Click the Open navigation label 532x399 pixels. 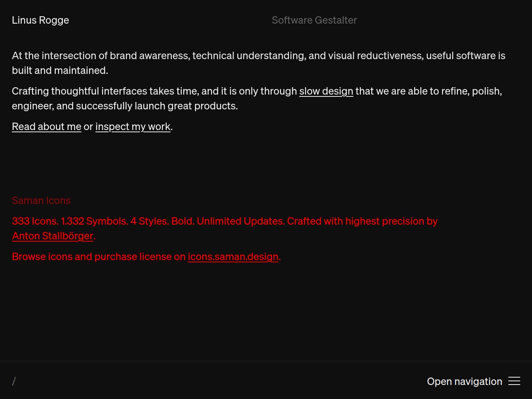click(464, 381)
